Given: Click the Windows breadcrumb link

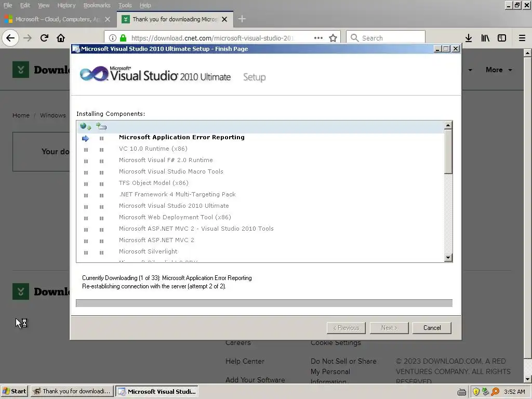Looking at the screenshot, I should click(x=53, y=115).
